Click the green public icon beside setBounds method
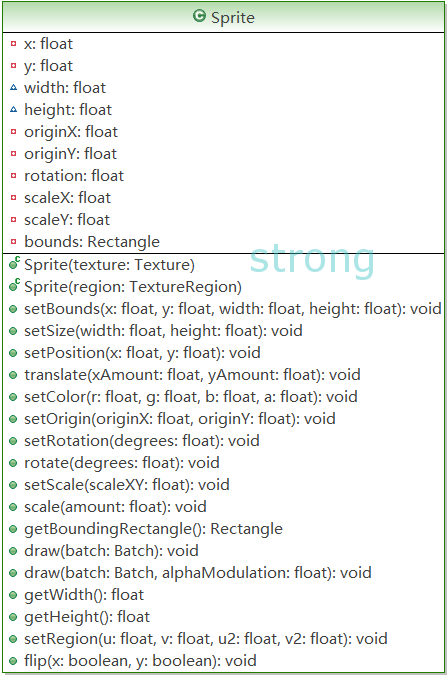The height and width of the screenshot is (675, 447). 13,309
